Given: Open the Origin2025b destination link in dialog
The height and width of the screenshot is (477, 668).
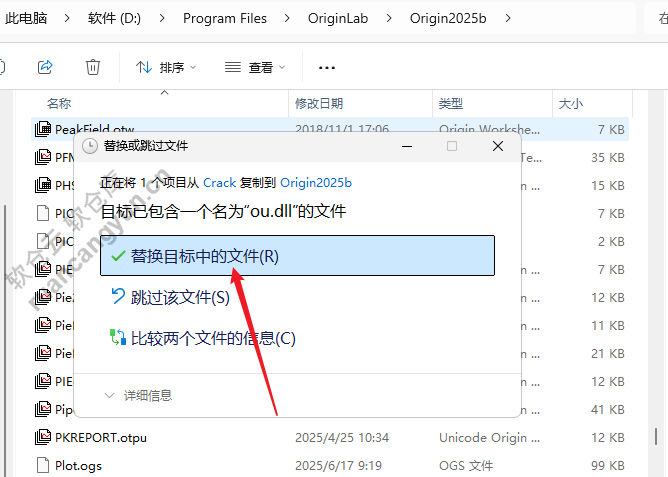Looking at the screenshot, I should [x=315, y=183].
